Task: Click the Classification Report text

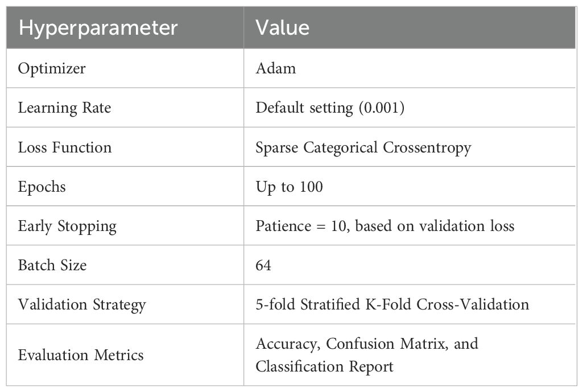Action: 324,366
